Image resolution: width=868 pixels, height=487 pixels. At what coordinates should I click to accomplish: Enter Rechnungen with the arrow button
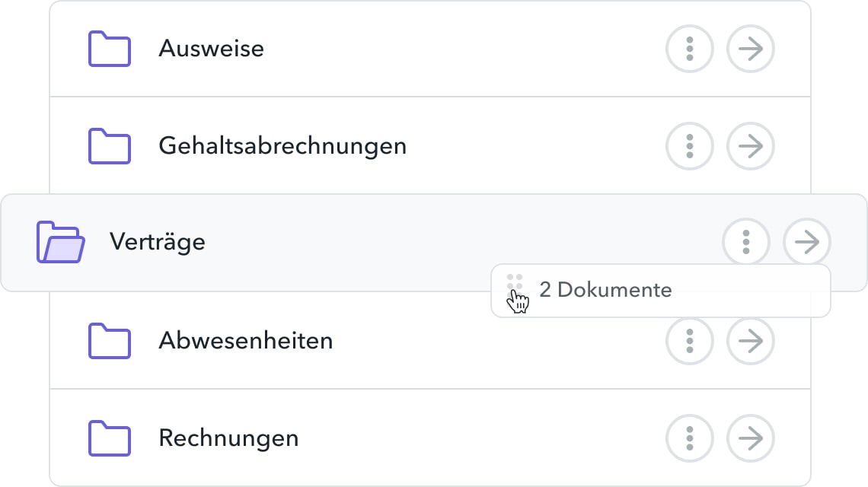pos(751,438)
